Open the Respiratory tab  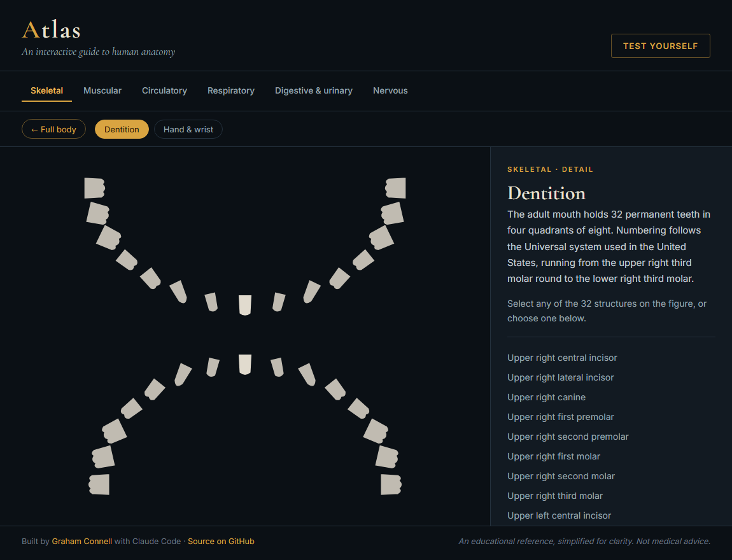(x=230, y=90)
